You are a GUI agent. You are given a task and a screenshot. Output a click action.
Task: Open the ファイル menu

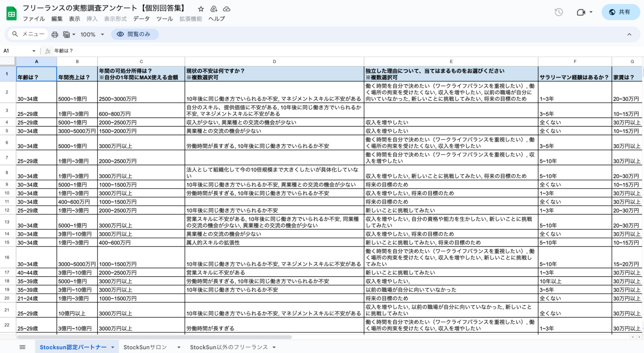(34, 19)
